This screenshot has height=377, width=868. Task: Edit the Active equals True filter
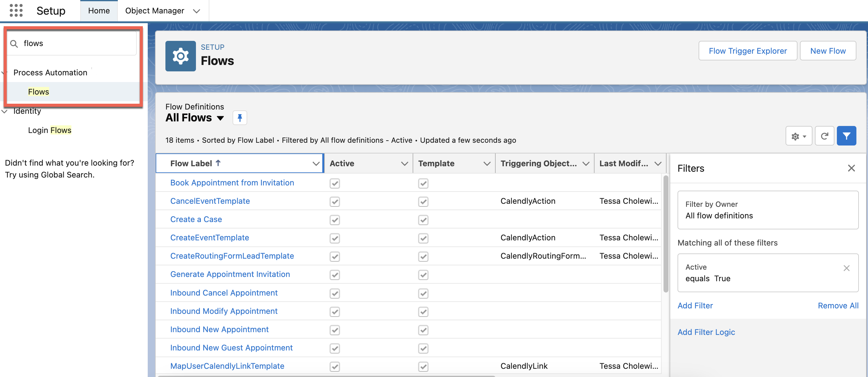pos(768,273)
